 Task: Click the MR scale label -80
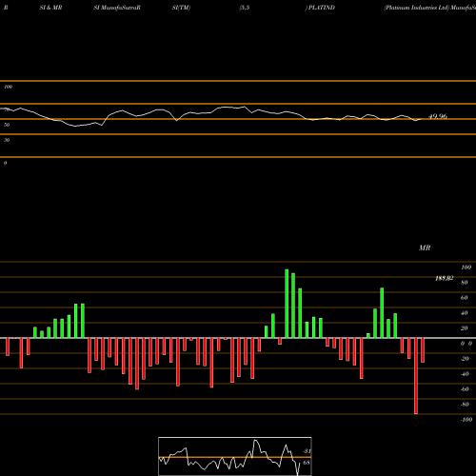click(x=465, y=405)
